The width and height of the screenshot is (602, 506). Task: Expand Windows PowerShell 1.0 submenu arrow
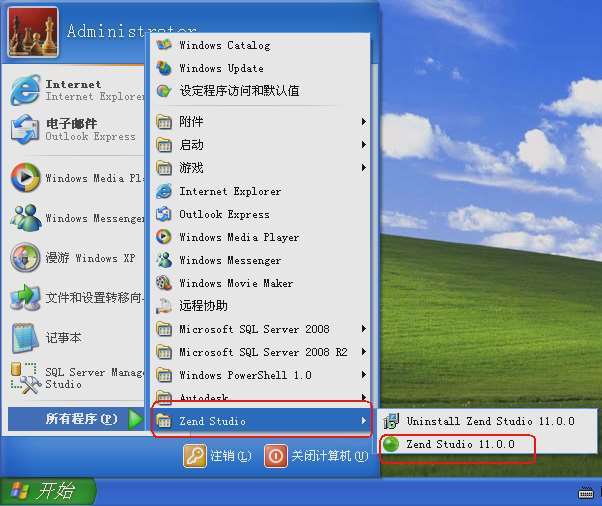coord(364,375)
